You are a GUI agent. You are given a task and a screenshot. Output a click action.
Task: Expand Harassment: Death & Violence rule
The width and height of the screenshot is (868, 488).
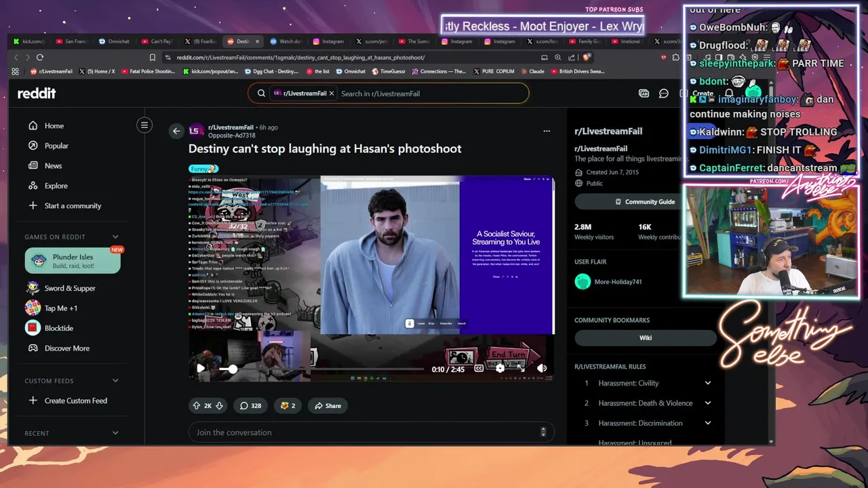click(707, 403)
